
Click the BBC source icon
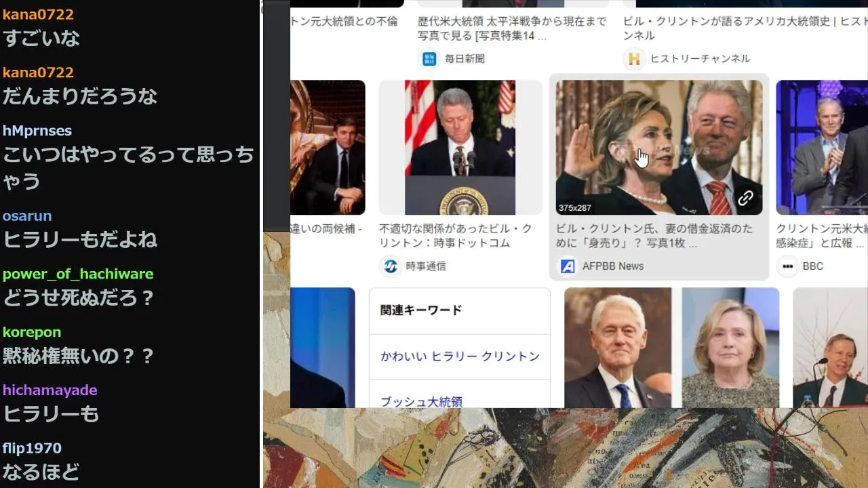tap(787, 266)
